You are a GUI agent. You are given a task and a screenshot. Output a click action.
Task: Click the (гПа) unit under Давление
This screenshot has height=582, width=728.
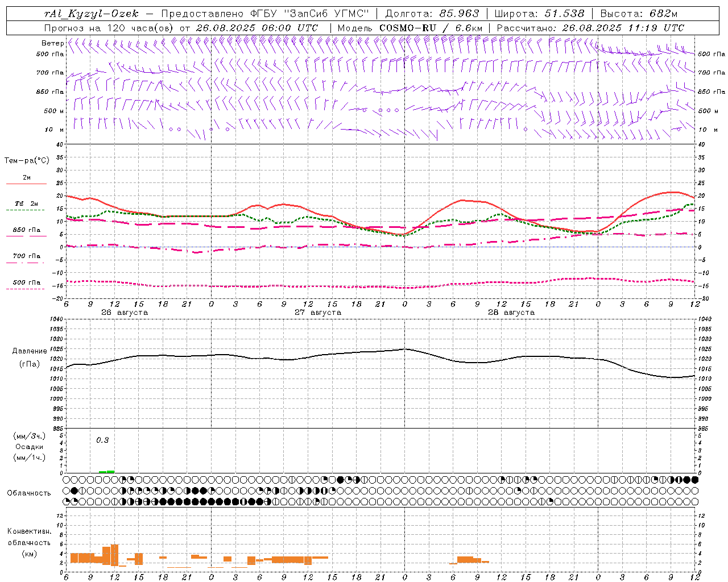click(x=30, y=364)
